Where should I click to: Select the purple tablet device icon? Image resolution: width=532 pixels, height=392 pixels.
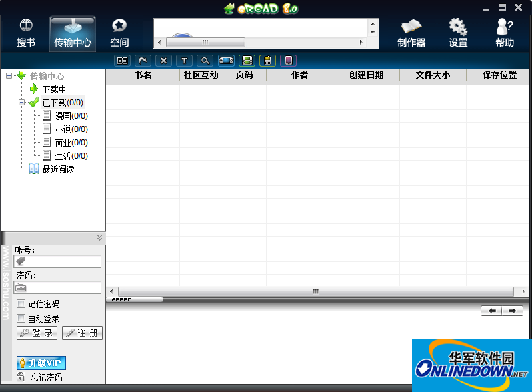288,60
